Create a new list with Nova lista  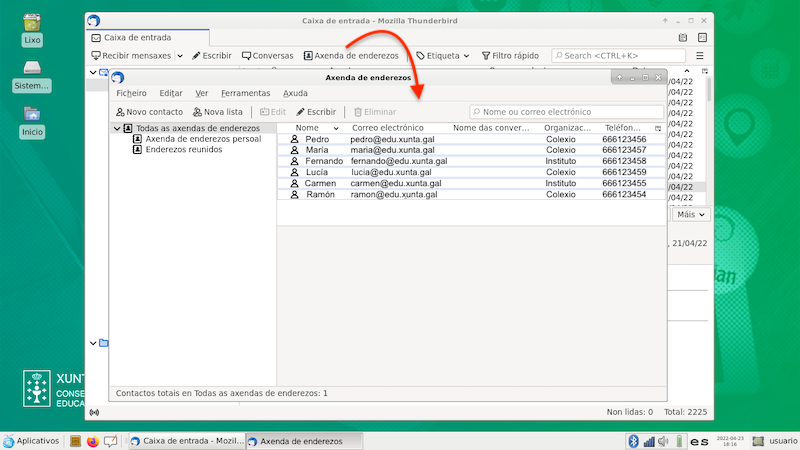click(217, 112)
